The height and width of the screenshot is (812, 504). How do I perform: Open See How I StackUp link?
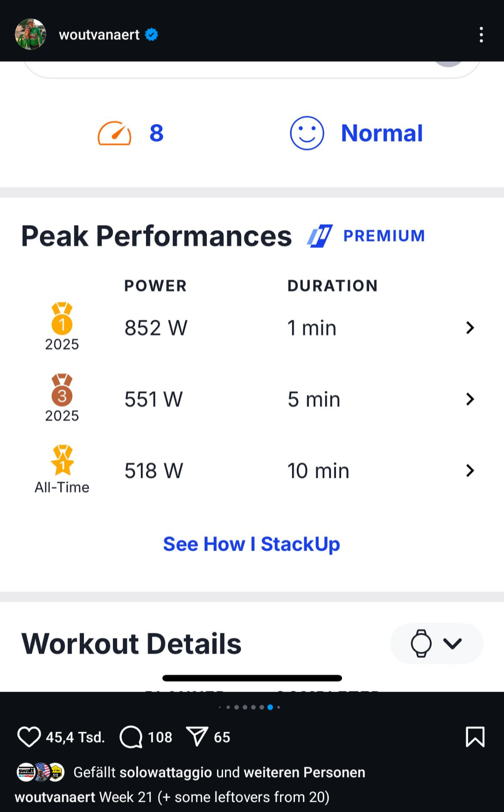coord(252,544)
